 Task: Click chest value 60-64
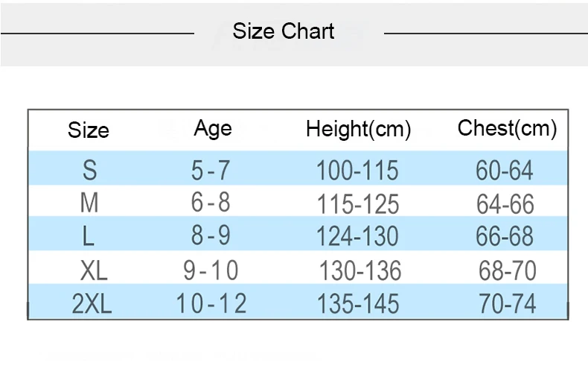click(505, 171)
